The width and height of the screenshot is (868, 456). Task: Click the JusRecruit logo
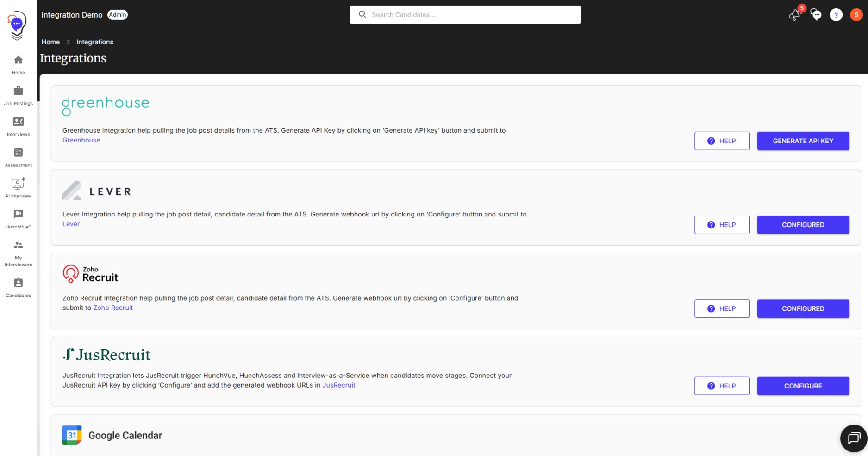coord(106,355)
